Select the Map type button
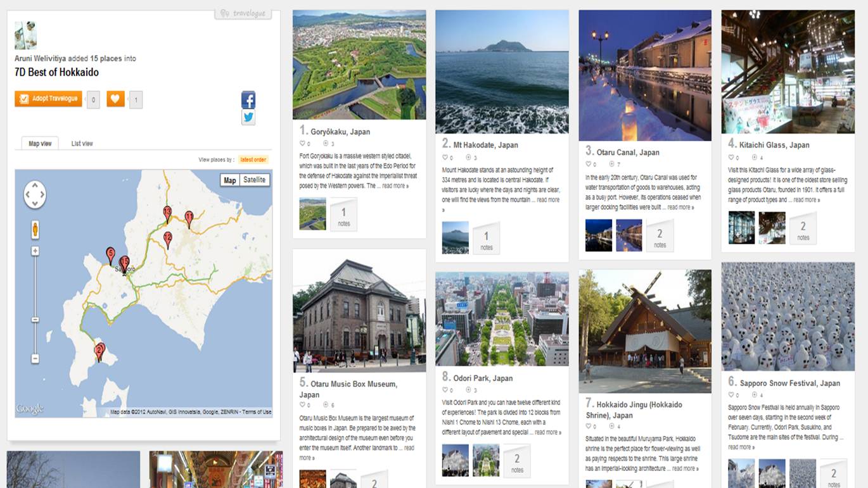Screen dimensions: 868x488 coord(230,180)
